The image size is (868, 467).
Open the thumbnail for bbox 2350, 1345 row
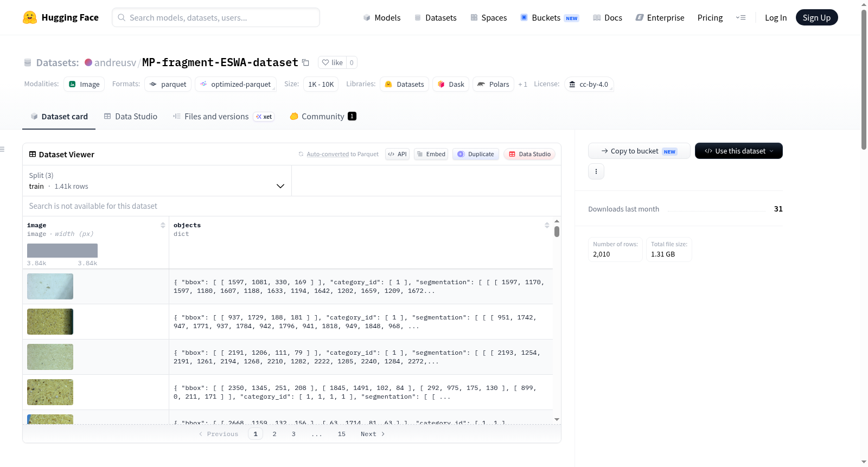(x=50, y=392)
